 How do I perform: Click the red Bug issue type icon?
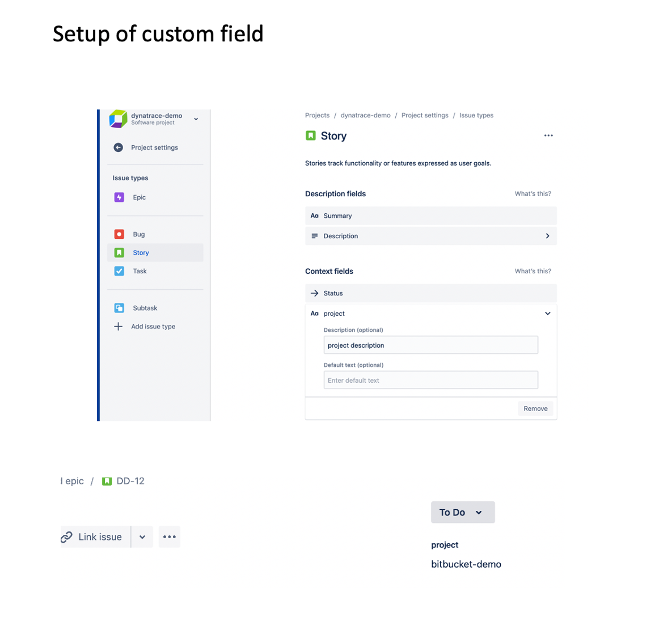coord(119,234)
